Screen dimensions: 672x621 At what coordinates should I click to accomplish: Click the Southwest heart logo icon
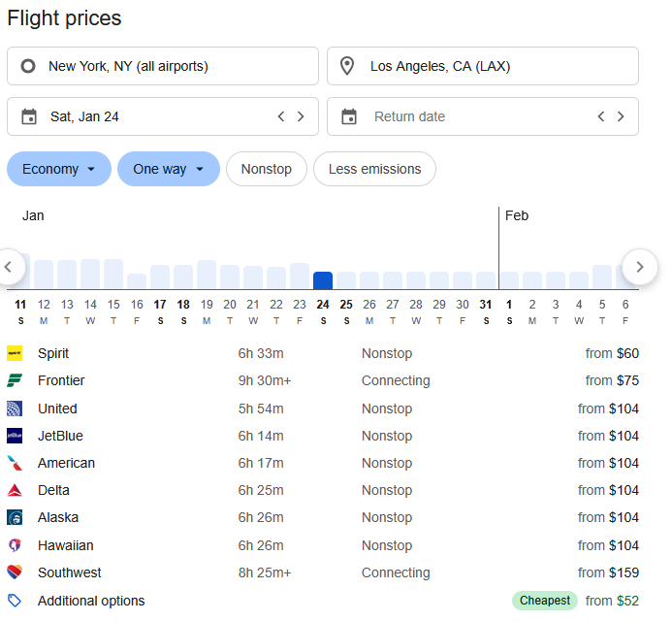tap(15, 573)
